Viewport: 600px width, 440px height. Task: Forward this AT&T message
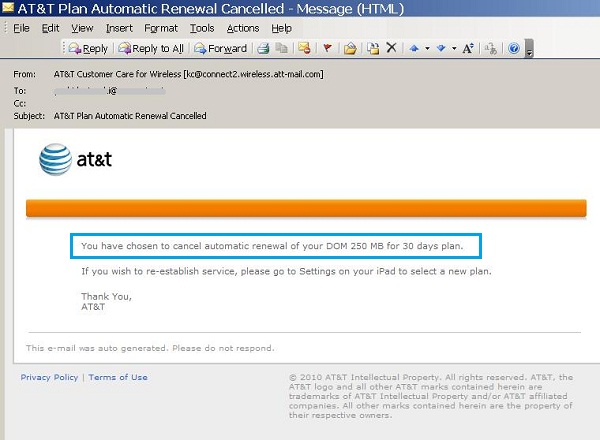[220, 49]
